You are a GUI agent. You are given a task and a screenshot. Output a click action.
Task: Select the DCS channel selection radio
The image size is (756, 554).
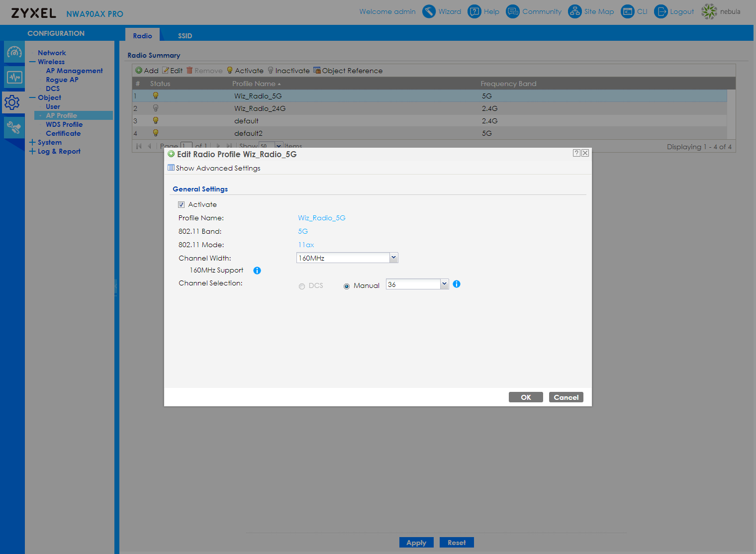[x=302, y=286]
